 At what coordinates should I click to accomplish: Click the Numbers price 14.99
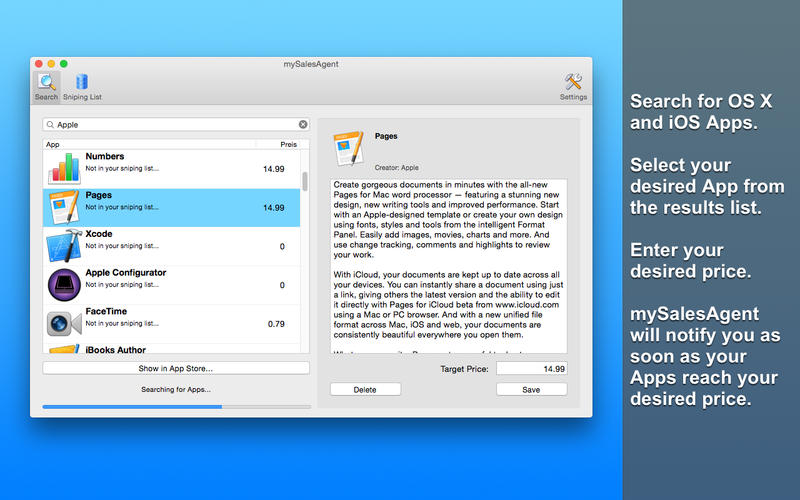click(x=273, y=169)
